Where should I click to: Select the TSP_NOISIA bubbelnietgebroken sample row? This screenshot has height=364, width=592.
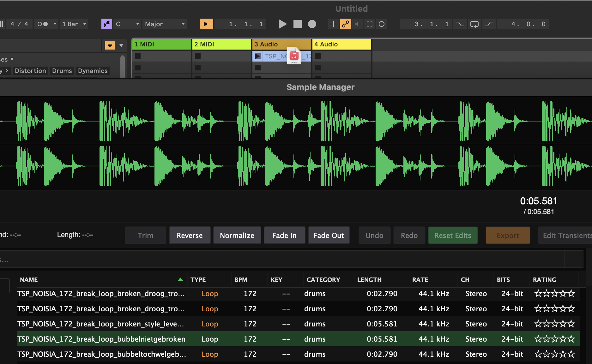101,339
